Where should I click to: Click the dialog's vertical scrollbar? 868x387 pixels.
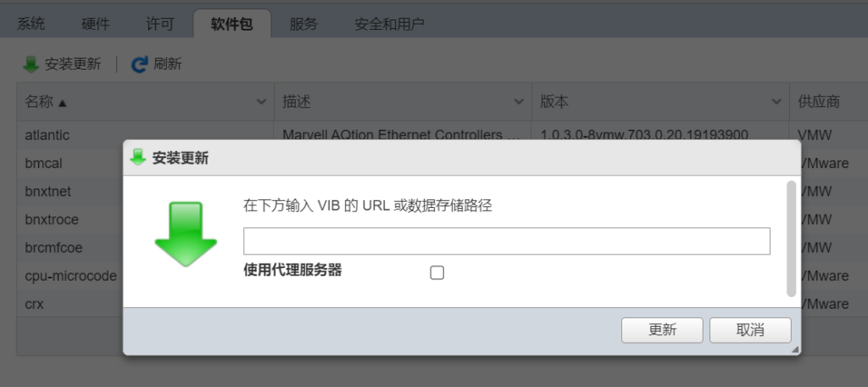coord(791,238)
